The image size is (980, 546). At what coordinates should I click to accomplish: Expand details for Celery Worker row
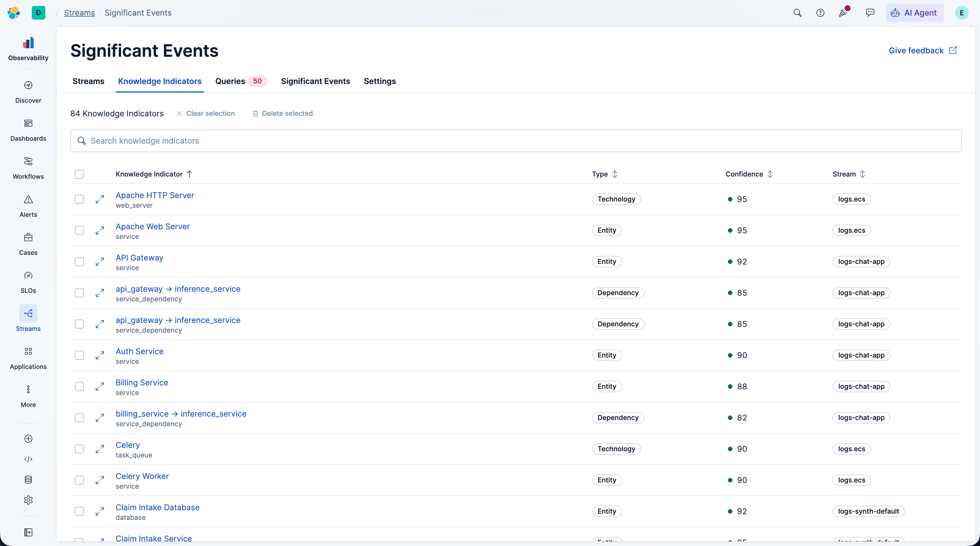coord(100,480)
